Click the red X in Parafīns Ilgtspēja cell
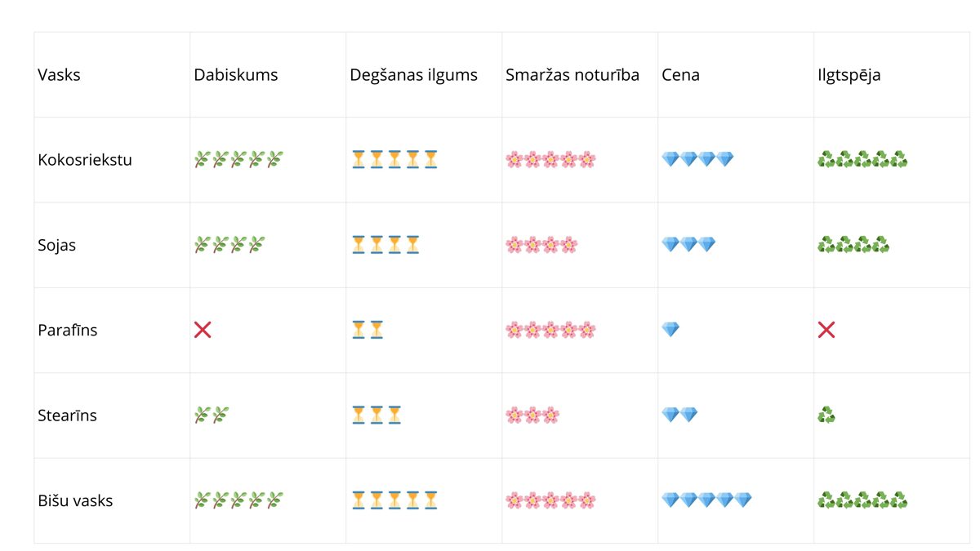The image size is (980, 551). pos(826,330)
